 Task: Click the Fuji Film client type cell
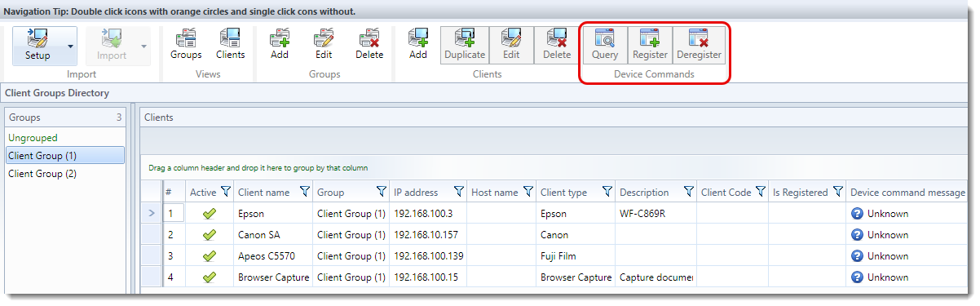click(x=576, y=256)
